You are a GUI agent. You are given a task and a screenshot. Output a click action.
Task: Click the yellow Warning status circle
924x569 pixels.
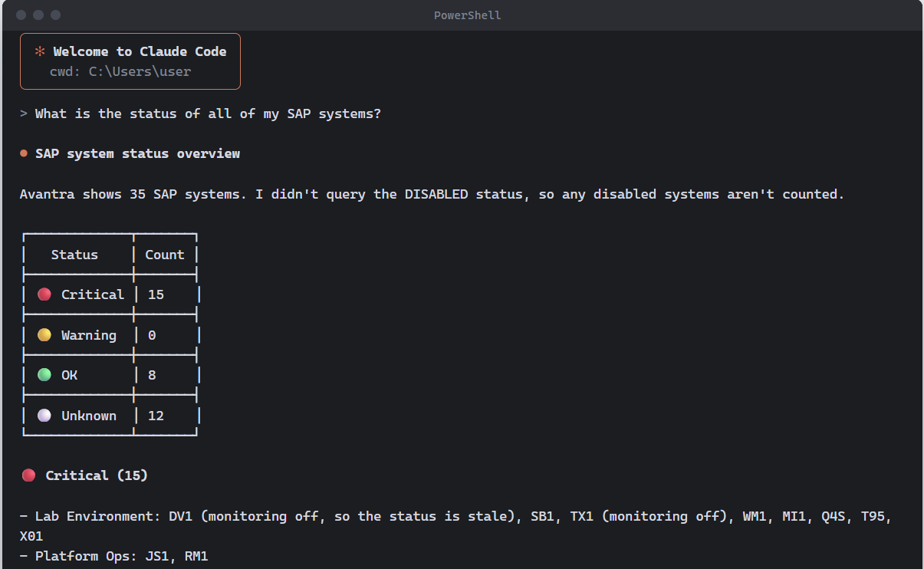[44, 335]
